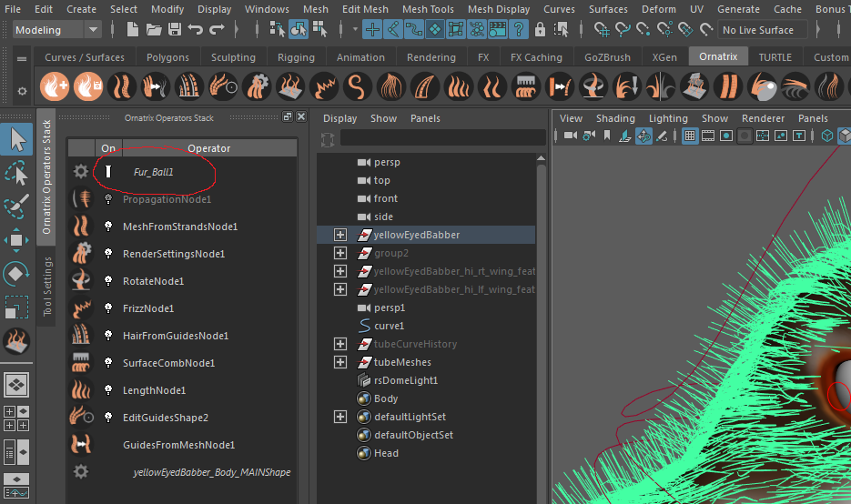
Task: Select the Body material node
Action: pos(386,398)
